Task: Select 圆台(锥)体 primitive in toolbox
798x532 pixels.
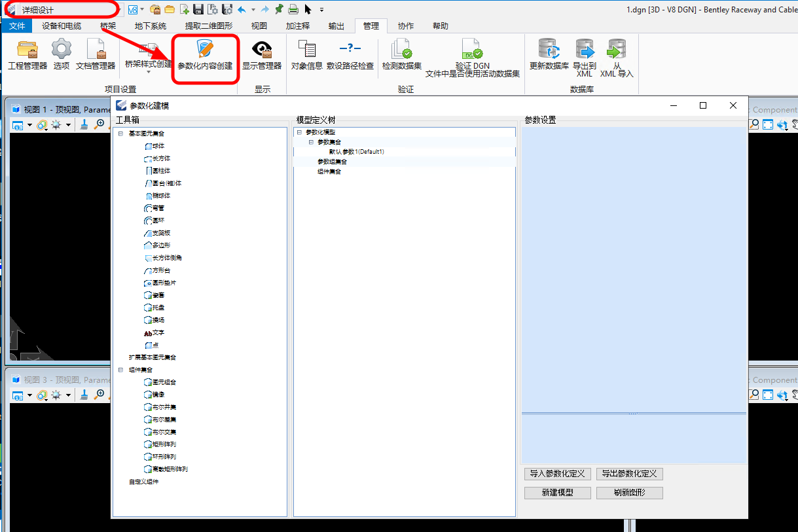Action: pos(162,183)
